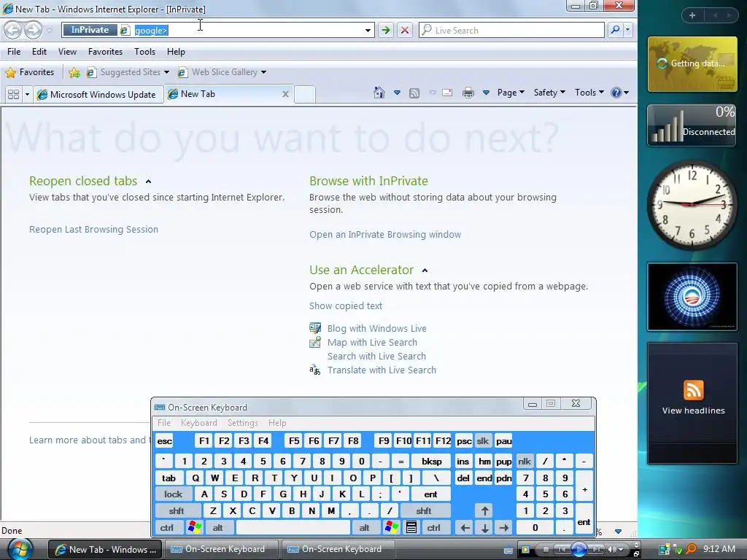Toggle the left shft key on keyboard
This screenshot has width=747, height=560.
pos(177,511)
